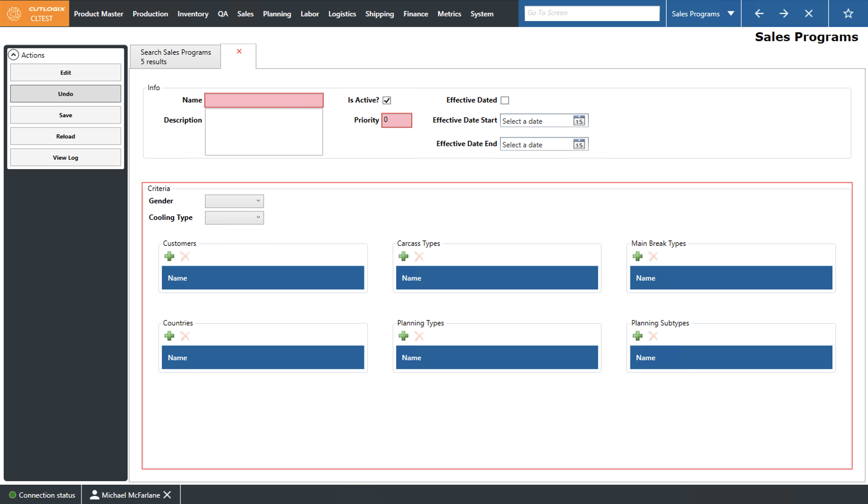Click the Save button

pos(66,115)
